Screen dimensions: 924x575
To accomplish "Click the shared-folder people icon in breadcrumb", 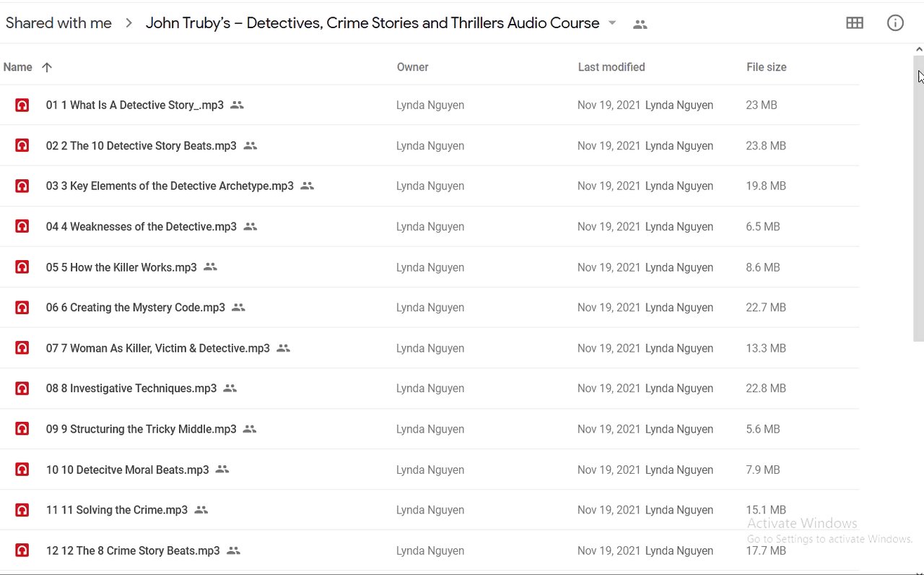I will (640, 24).
